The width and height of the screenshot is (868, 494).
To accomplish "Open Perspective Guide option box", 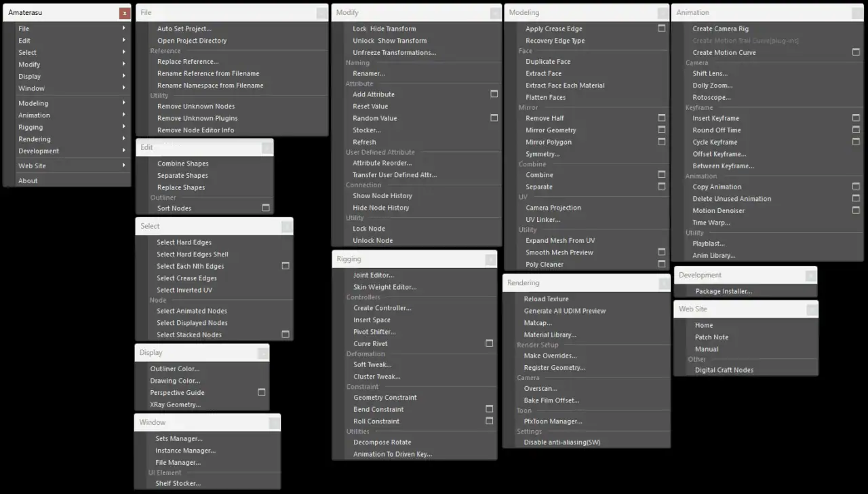I will [x=262, y=392].
